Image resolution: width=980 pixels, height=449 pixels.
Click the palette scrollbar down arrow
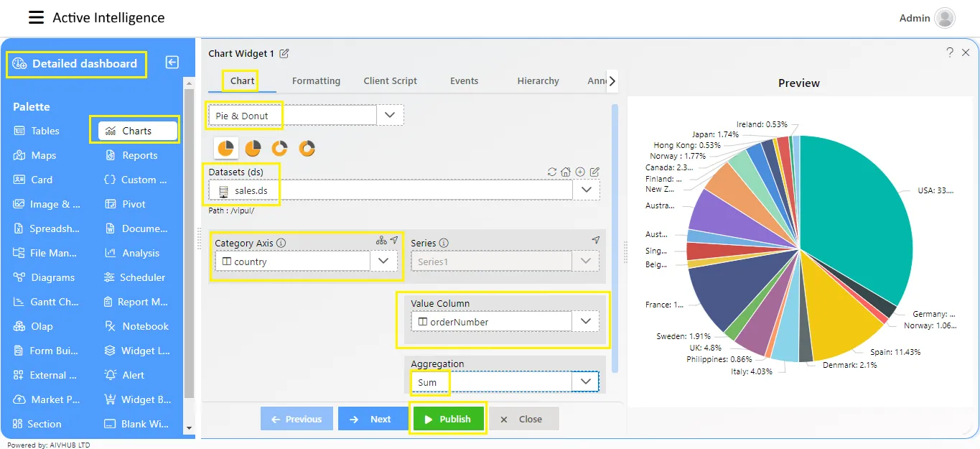190,428
